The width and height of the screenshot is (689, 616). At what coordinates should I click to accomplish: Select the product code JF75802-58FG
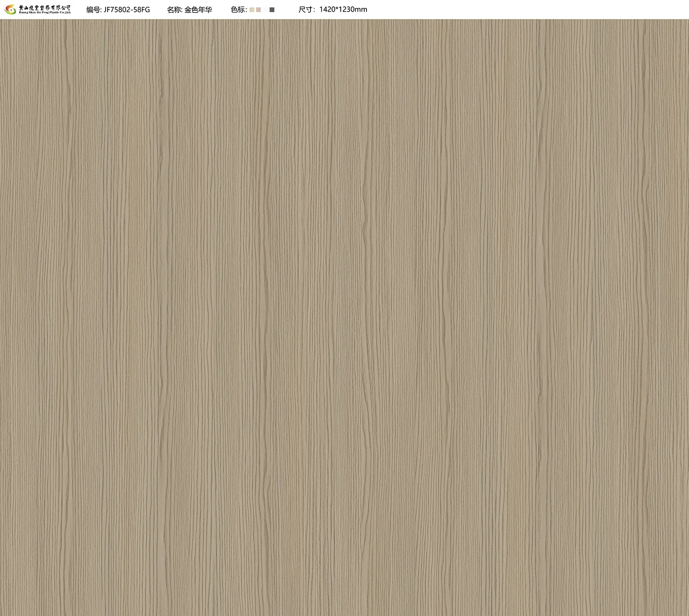pos(127,9)
